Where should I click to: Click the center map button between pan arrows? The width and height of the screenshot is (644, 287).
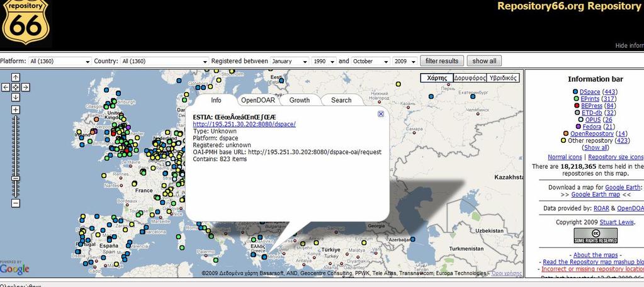point(16,87)
